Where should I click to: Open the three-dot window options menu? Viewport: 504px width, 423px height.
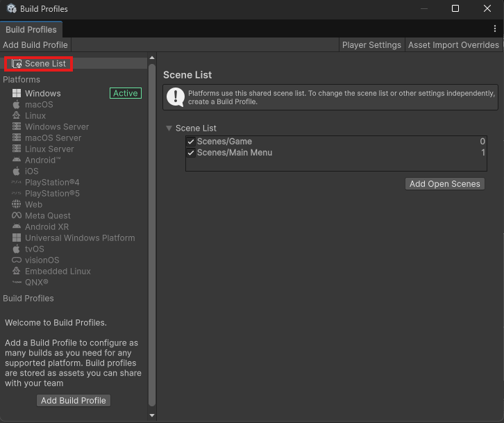coord(495,28)
